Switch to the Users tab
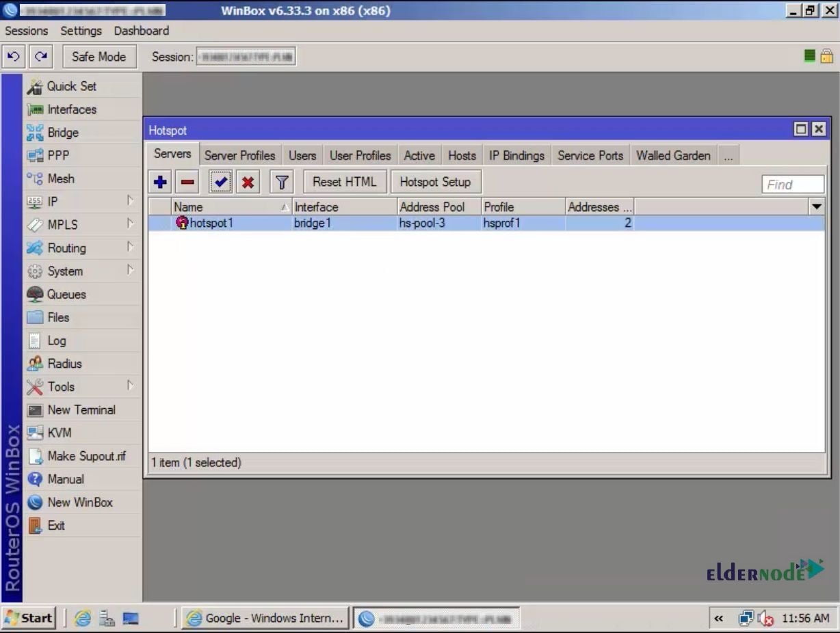Viewport: 840px width, 633px height. (x=302, y=155)
